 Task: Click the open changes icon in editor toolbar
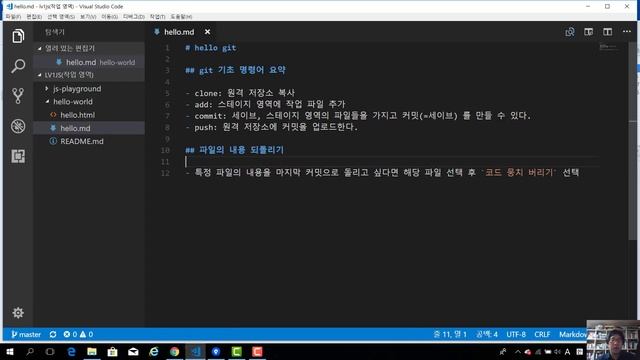[570, 32]
